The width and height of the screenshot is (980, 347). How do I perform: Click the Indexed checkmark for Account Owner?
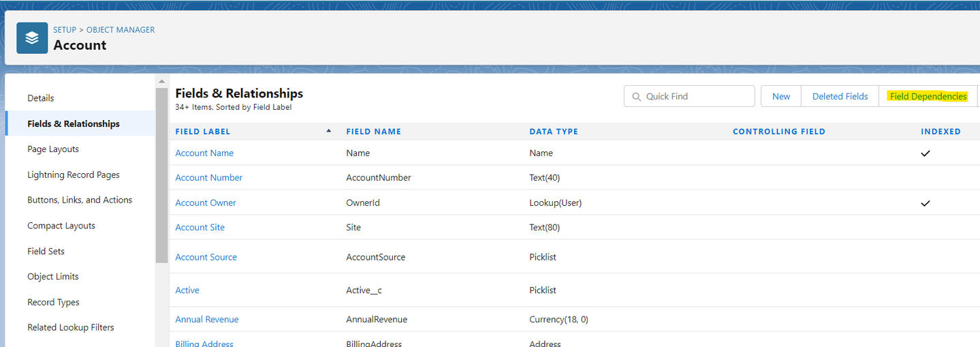[925, 203]
